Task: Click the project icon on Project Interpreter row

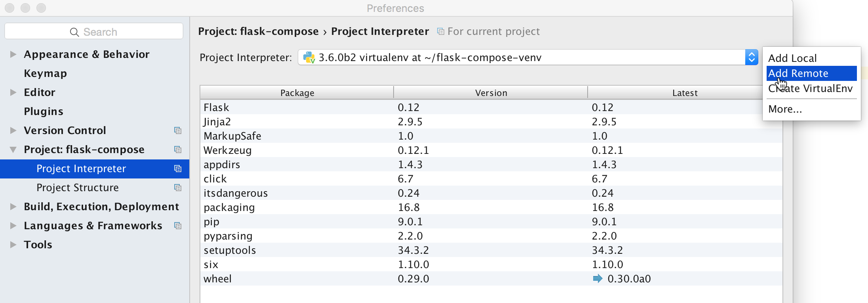Action: (x=178, y=169)
